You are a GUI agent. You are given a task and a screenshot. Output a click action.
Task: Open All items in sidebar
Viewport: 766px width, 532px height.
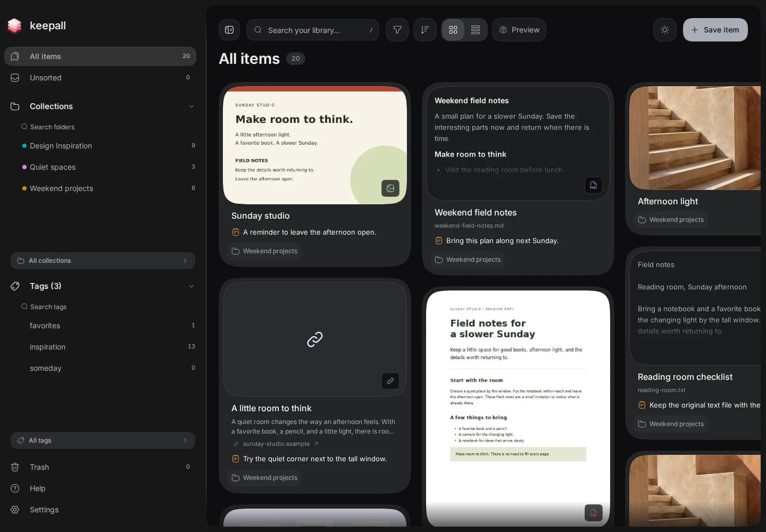tap(100, 56)
